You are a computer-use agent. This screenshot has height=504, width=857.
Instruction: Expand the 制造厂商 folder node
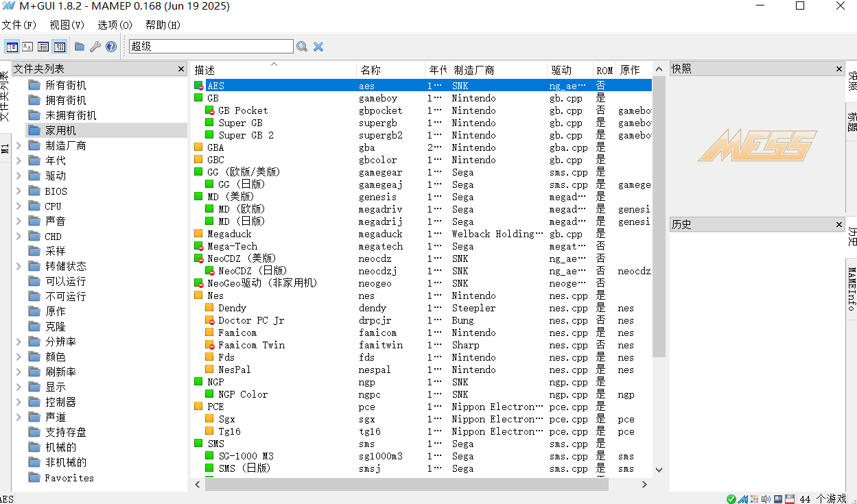(x=19, y=145)
